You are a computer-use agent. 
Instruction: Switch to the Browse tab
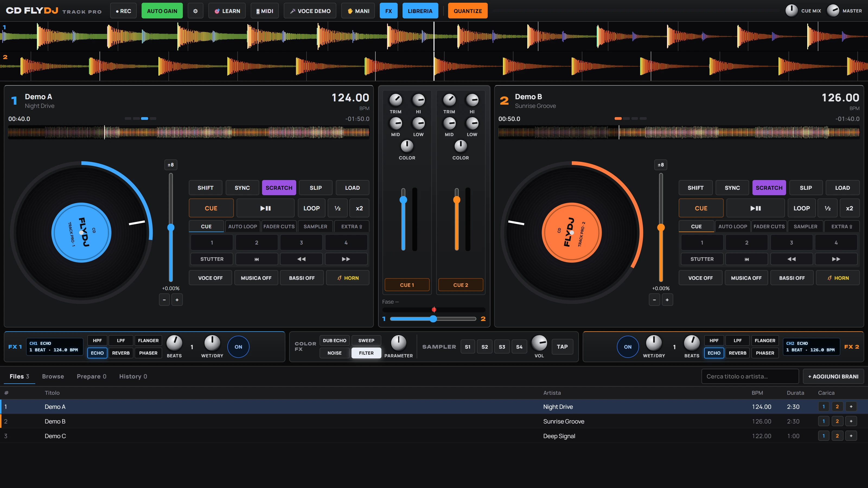pos(53,376)
